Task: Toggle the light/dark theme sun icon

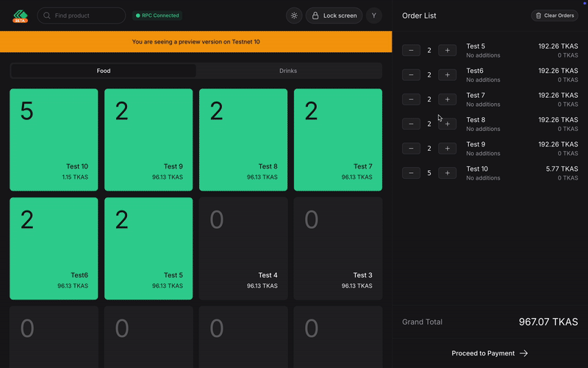Action: (x=294, y=15)
